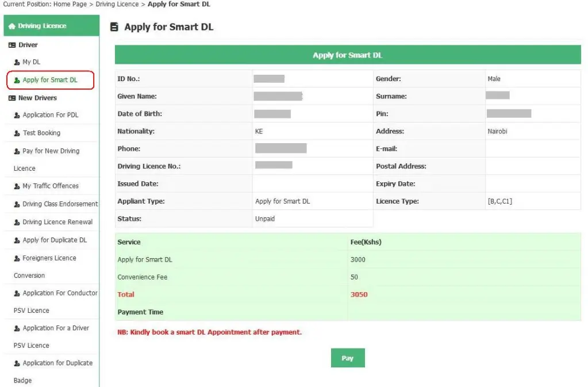
Task: Click the Address value Nairobi
Action: point(497,131)
